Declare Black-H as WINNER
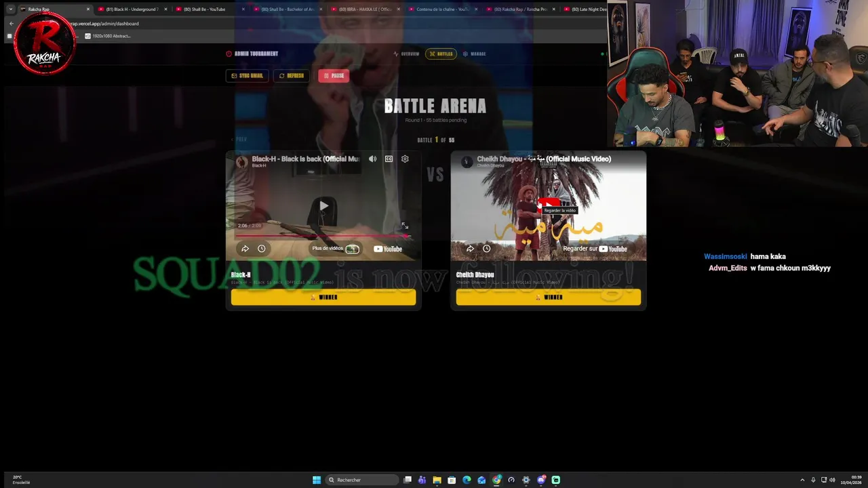Screen dimensions: 868x488 pyautogui.click(x=323, y=297)
